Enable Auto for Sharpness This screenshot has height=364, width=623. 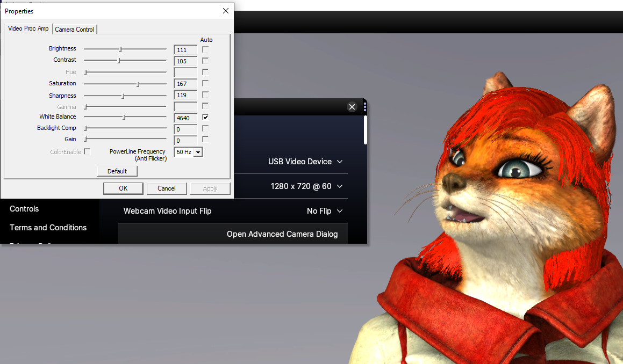tap(205, 94)
